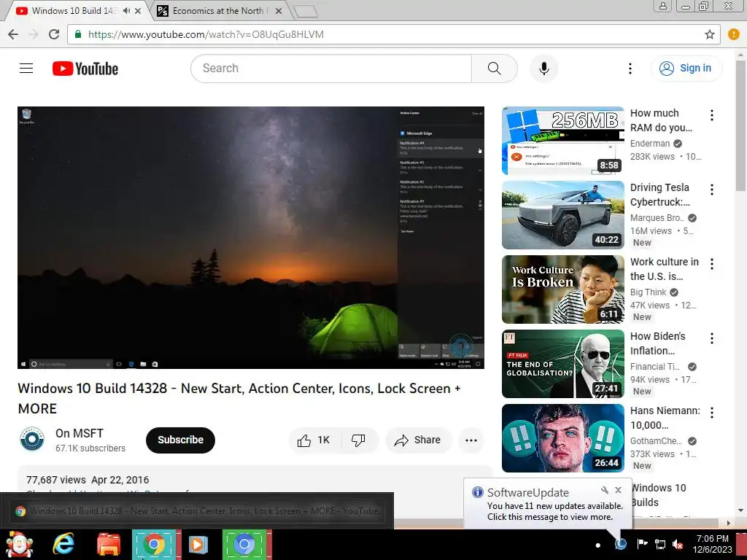Viewport: 747px width, 560px height.
Task: Share this video
Action: click(x=417, y=440)
